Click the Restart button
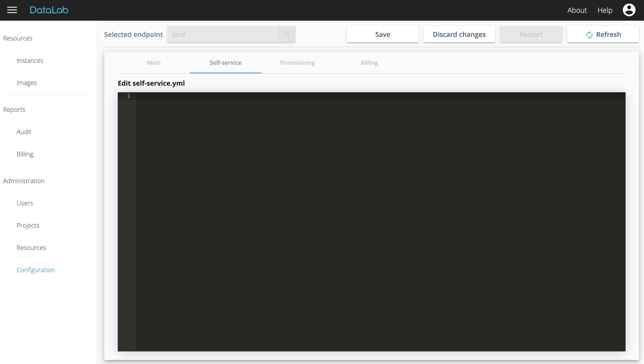 tap(531, 34)
